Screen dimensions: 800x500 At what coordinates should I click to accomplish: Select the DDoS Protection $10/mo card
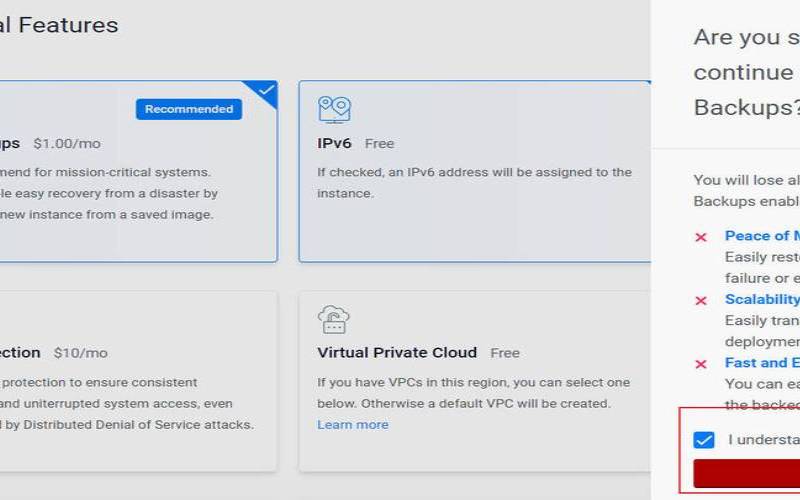138,382
